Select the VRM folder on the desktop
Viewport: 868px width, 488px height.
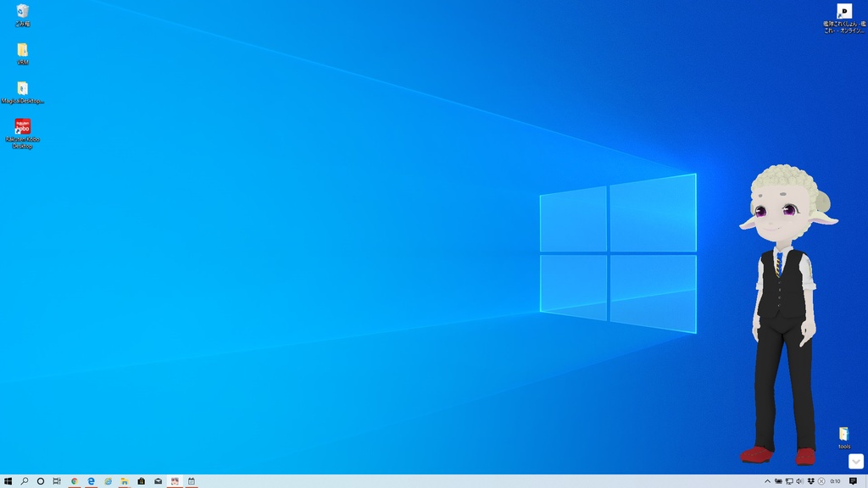point(22,53)
